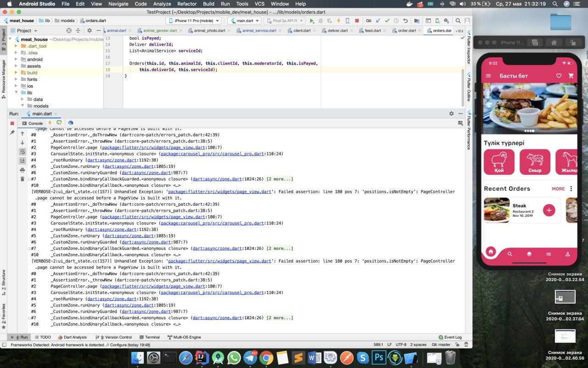Open the Refactor menu
Viewport: 588px width, 368px height.
click(187, 4)
